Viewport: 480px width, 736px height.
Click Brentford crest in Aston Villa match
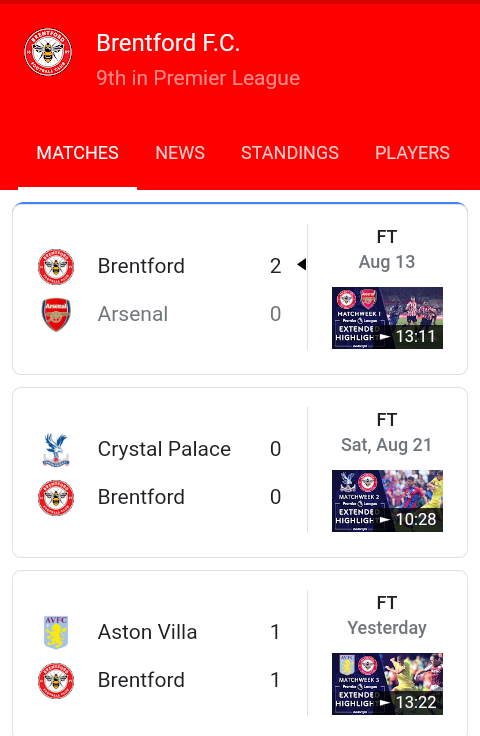(56, 681)
